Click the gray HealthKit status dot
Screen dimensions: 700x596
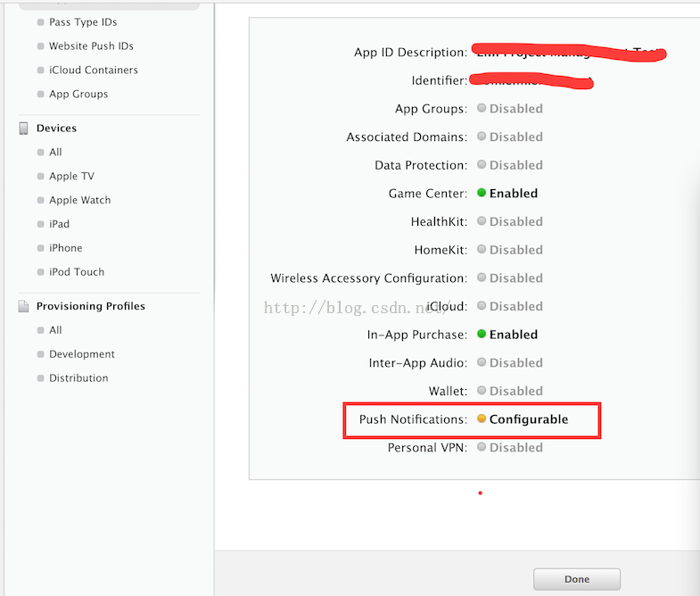[x=482, y=220]
